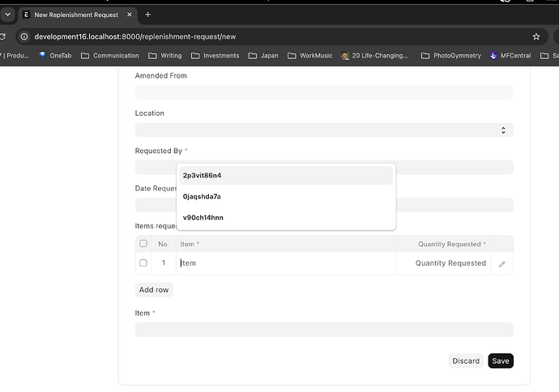Open the Japan bookmarks folder
The width and height of the screenshot is (559, 392).
(x=263, y=56)
